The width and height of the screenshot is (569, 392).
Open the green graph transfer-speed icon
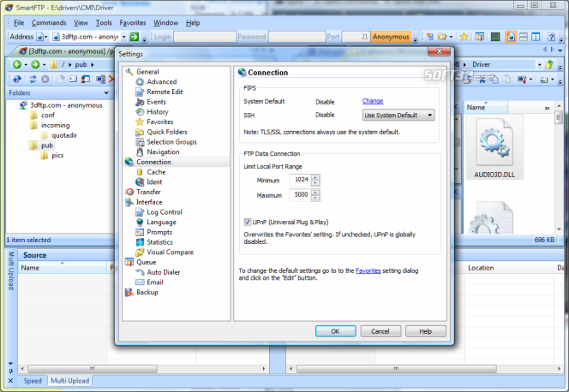[495, 37]
